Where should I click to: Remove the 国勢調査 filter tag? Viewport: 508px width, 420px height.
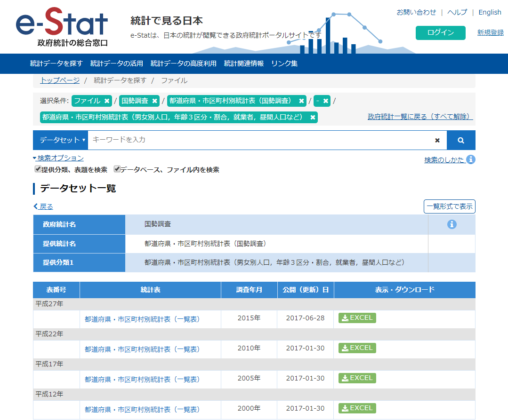click(x=155, y=101)
